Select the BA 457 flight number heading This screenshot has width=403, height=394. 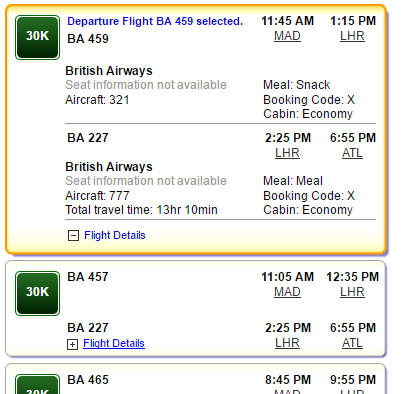pos(88,277)
